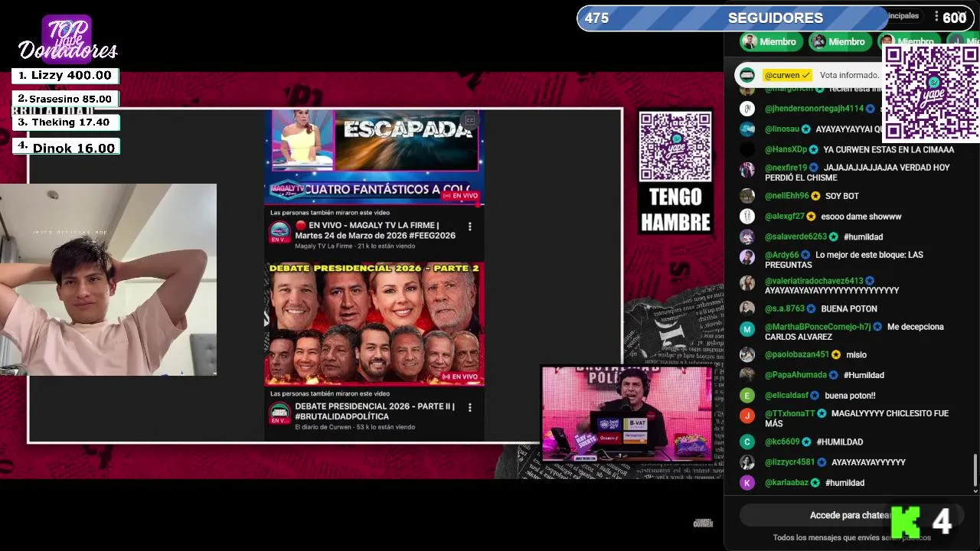Click the Magaly TV La Firme channel avatar
This screenshot has height=551, width=980.
tap(279, 231)
